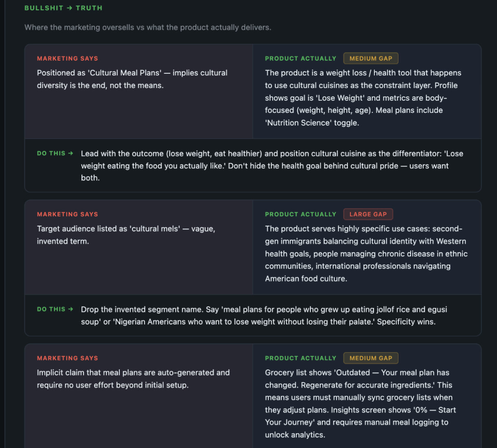Select the first MARKETING SAYS label
The width and height of the screenshot is (497, 448).
click(68, 59)
